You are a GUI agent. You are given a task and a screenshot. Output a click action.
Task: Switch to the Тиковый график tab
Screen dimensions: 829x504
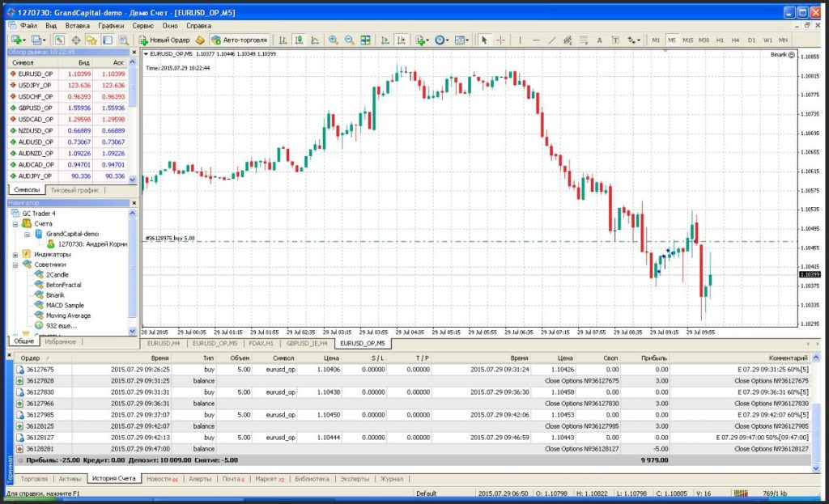point(74,190)
